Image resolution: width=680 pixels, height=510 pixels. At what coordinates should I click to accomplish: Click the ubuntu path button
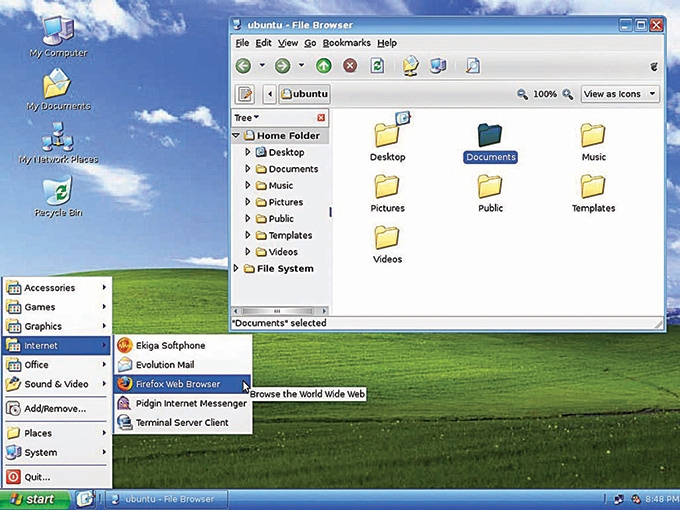[x=304, y=94]
